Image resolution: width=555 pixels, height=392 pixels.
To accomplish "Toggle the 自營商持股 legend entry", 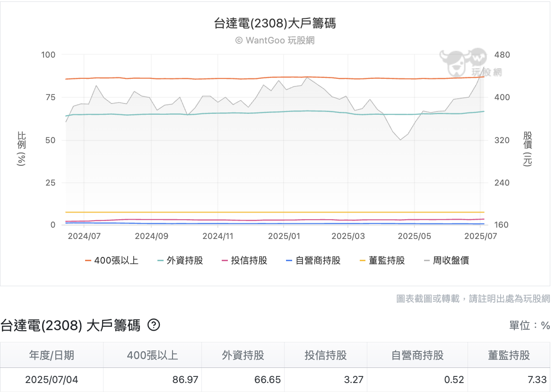I will [313, 261].
